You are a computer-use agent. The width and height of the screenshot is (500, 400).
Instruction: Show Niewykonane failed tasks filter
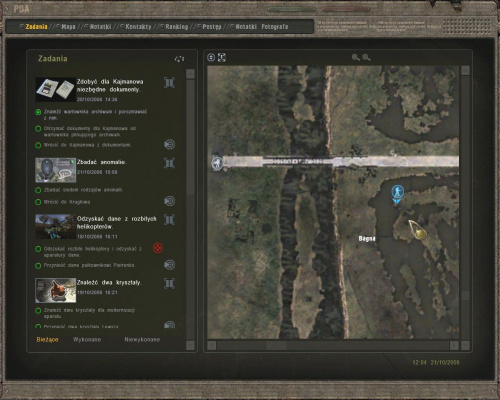142,340
